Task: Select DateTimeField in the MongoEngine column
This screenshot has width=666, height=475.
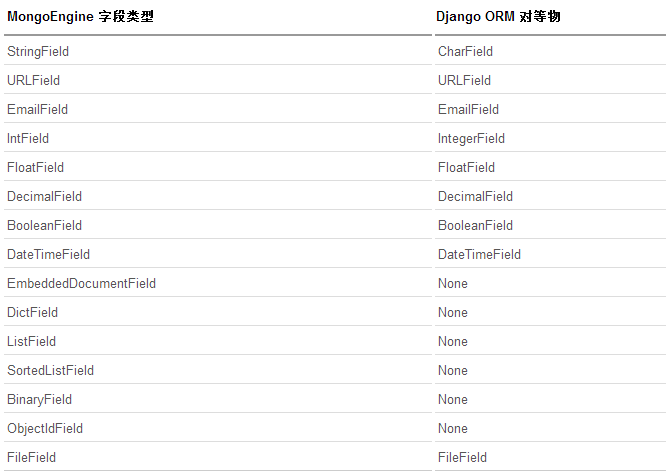Action: (x=48, y=254)
